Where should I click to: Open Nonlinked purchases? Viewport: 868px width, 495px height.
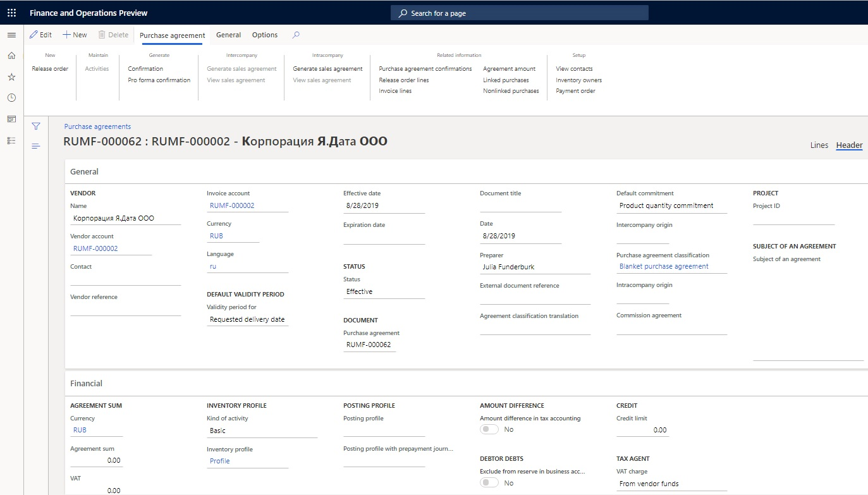[511, 91]
